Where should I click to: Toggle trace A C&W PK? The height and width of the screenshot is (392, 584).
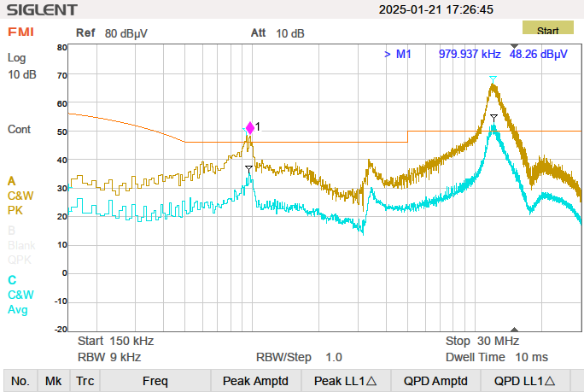point(20,195)
